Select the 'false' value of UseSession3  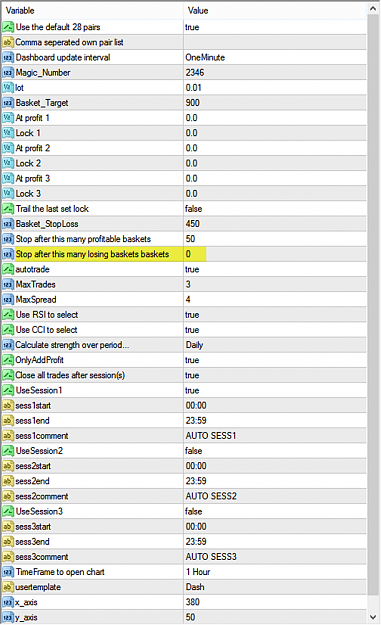[194, 511]
